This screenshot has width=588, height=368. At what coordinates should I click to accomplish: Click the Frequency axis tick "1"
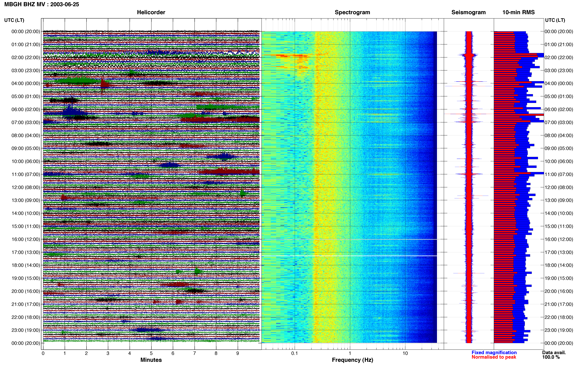(x=350, y=353)
